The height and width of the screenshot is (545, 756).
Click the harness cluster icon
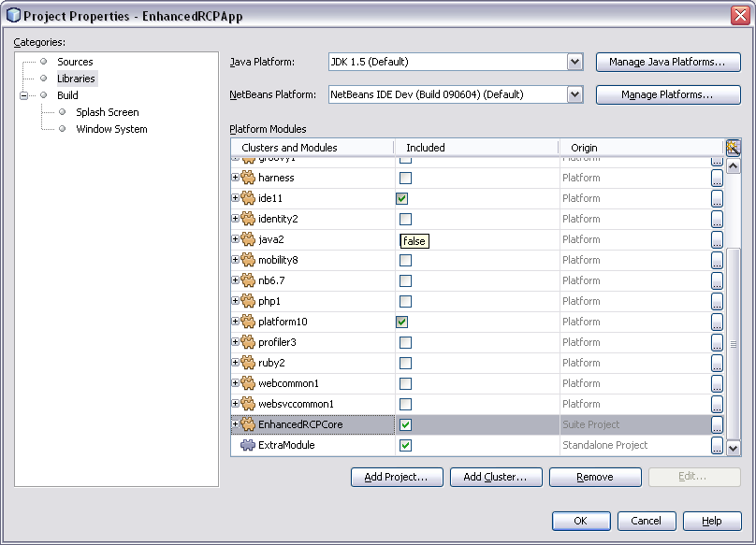pos(248,178)
